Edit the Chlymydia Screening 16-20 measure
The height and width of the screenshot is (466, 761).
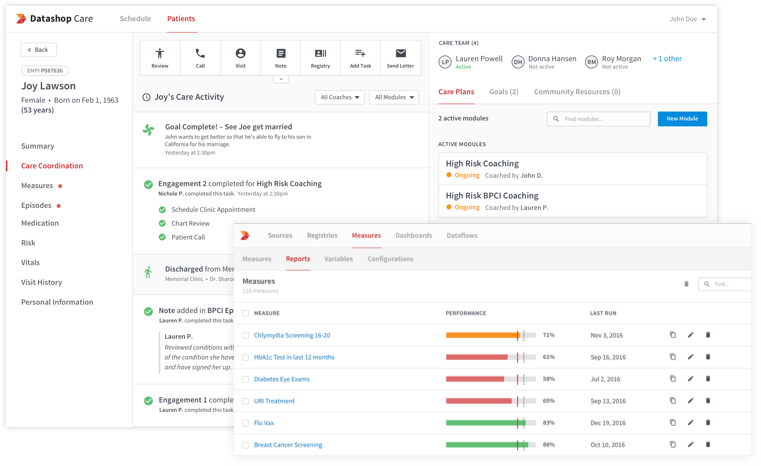point(691,335)
